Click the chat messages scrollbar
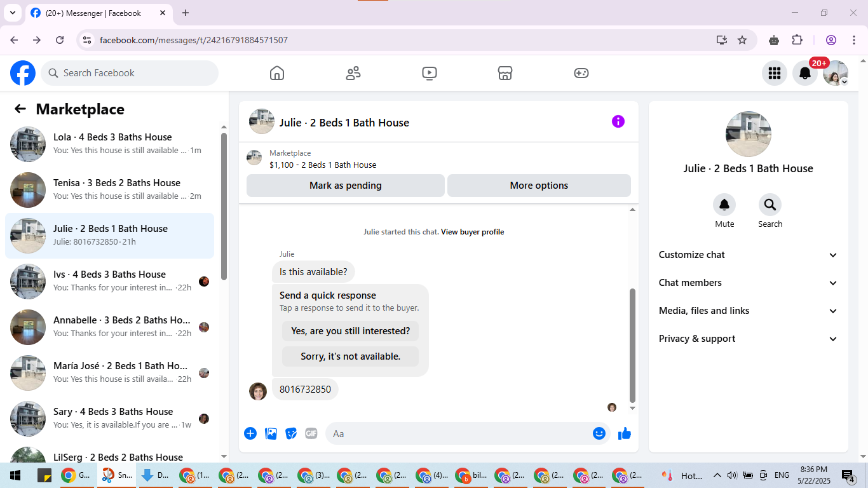 click(632, 345)
